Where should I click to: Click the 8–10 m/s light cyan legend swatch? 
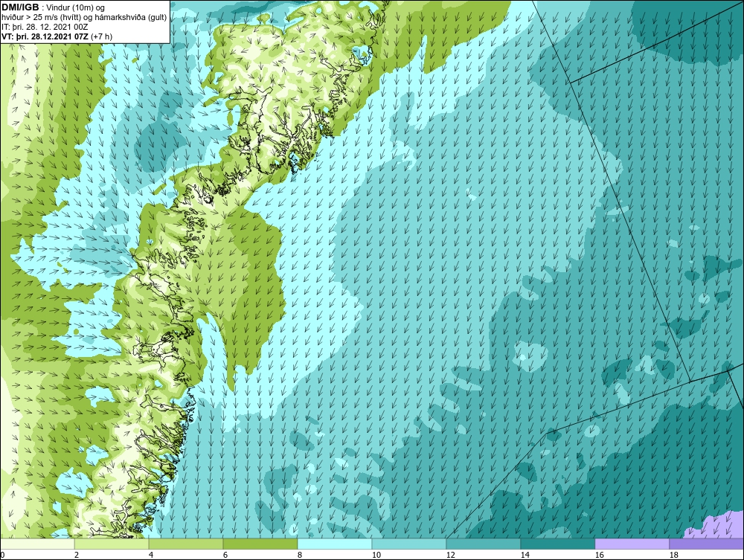pos(335,544)
